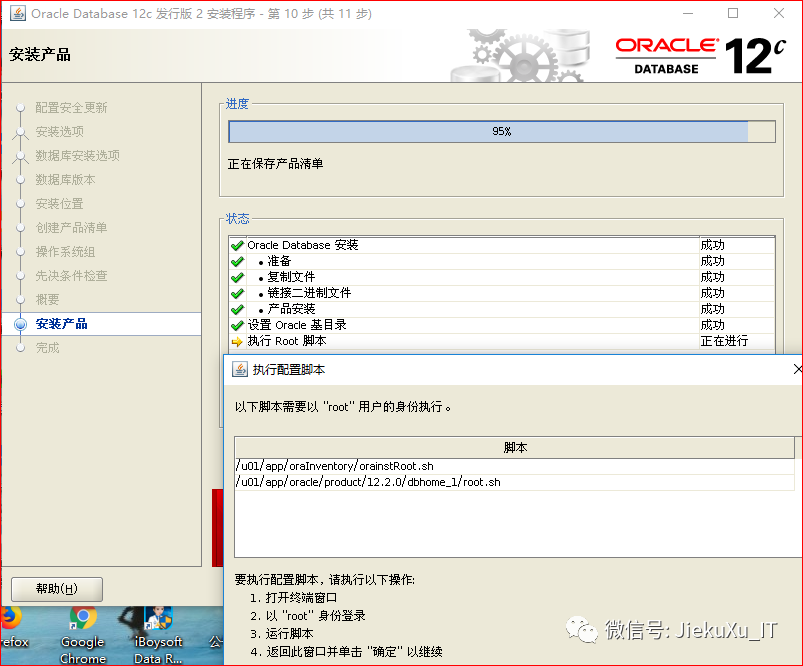Click the 设置 Oracle 基目录 row text
Image resolution: width=803 pixels, height=666 pixels.
pos(297,325)
